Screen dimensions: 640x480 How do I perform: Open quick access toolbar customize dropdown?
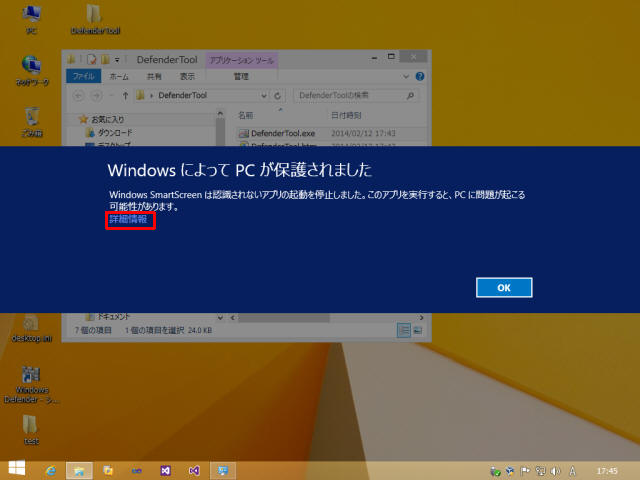point(117,60)
